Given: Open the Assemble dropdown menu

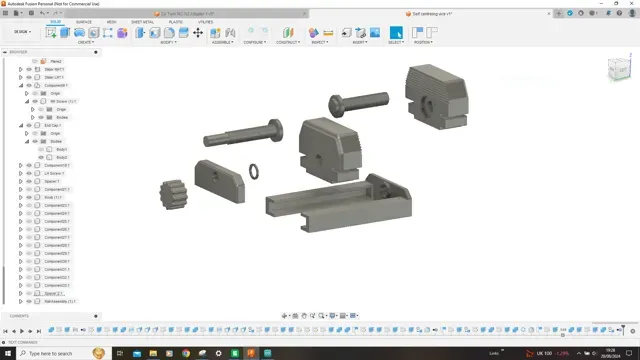Looking at the screenshot, I should pyautogui.click(x=222, y=42).
